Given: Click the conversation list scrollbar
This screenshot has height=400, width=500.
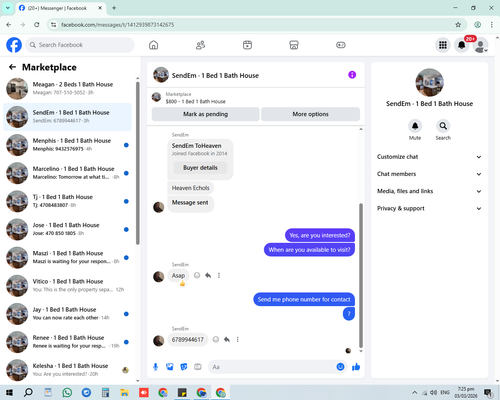Looking at the screenshot, I should click(x=138, y=163).
